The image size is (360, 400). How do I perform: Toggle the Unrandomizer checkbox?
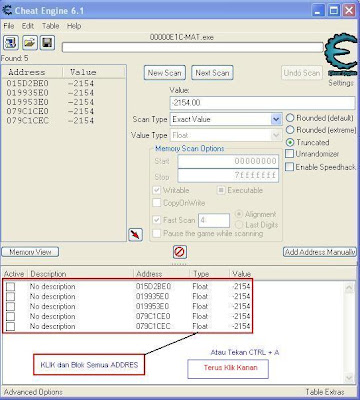(290, 154)
